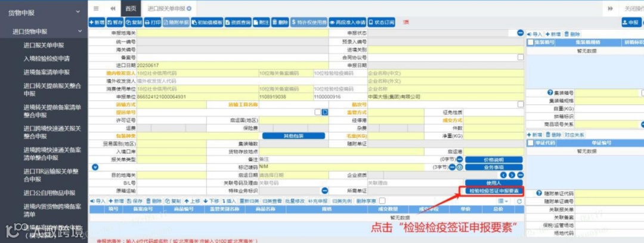
Task: Open 进境备案清单申报 in the sidebar
Action: point(47,72)
